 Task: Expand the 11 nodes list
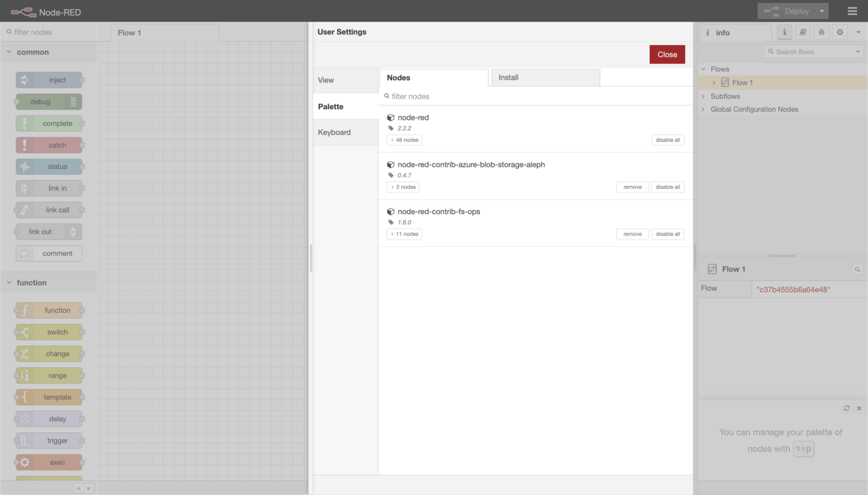[404, 234]
